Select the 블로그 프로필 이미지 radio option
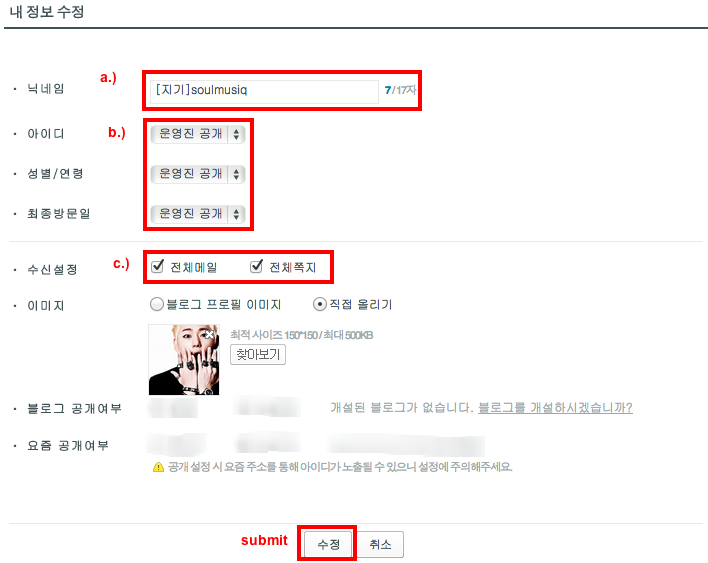Image resolution: width=708 pixels, height=563 pixels. [157, 304]
